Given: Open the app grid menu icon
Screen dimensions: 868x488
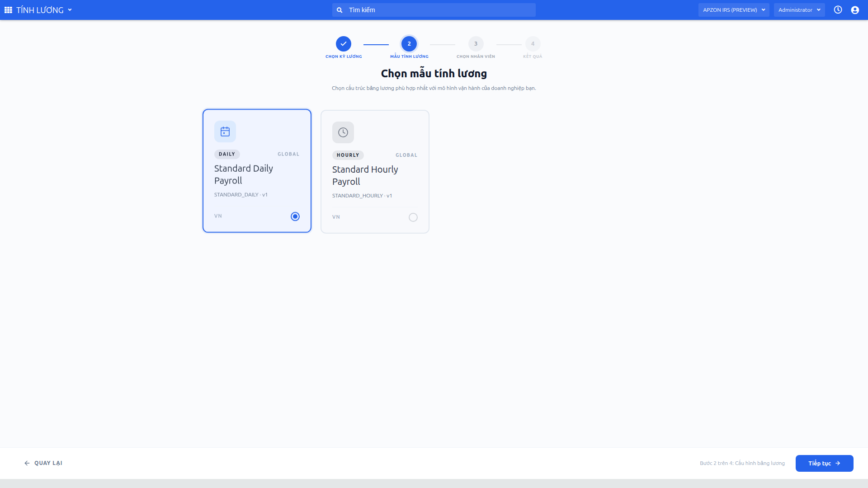Looking at the screenshot, I should pyautogui.click(x=8, y=10).
